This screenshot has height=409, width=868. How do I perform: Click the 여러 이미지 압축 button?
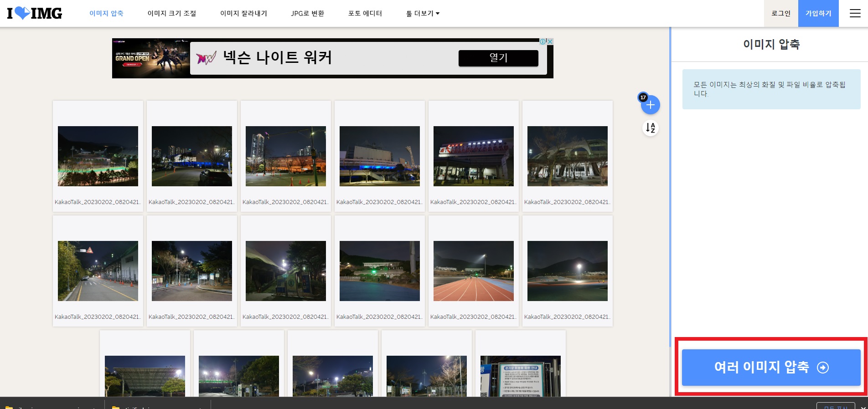point(771,367)
